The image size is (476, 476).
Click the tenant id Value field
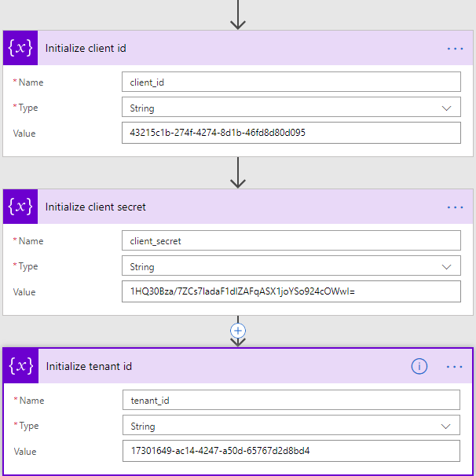[291, 451]
